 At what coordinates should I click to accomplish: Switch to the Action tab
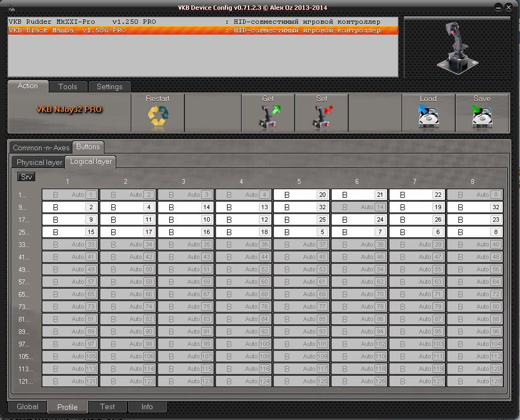point(28,86)
